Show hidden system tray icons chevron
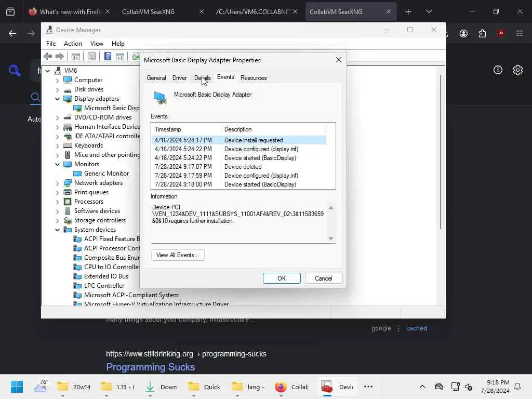This screenshot has width=532, height=399. (x=422, y=387)
